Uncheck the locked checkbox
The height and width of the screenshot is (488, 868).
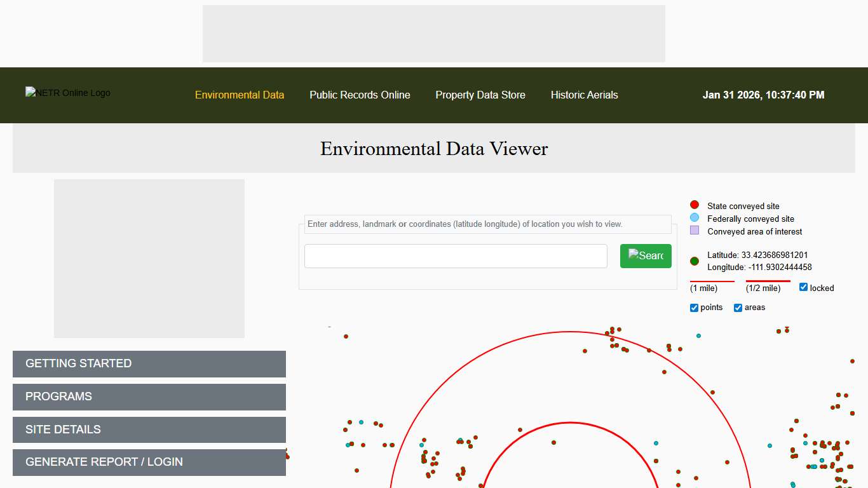click(802, 287)
